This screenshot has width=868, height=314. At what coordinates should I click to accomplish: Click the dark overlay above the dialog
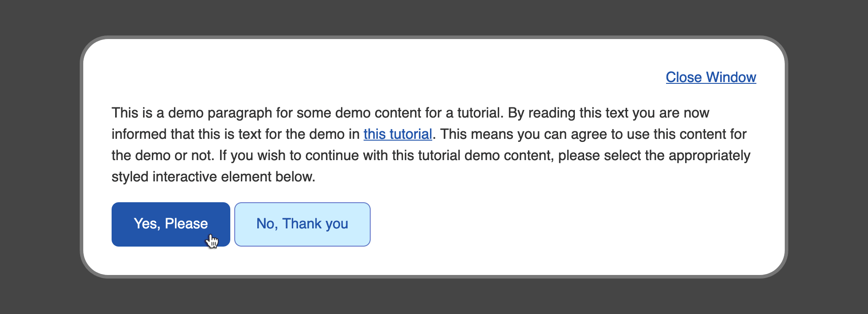(x=434, y=17)
